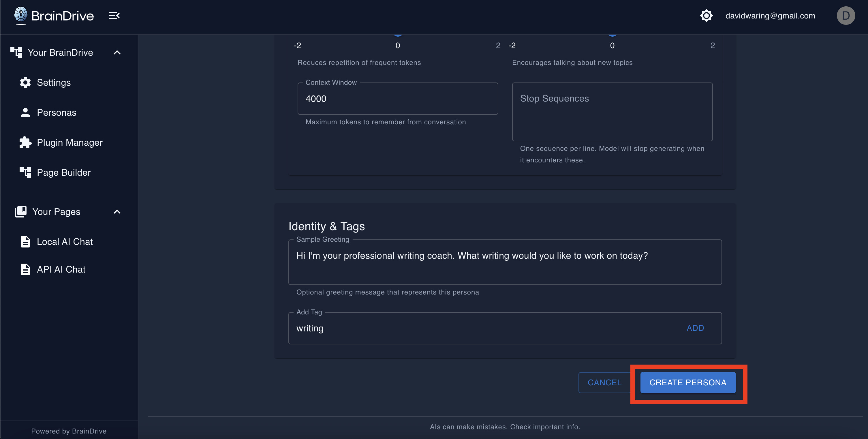Click the Plugin Manager puzzle icon
This screenshot has height=439, width=868.
pos(25,142)
